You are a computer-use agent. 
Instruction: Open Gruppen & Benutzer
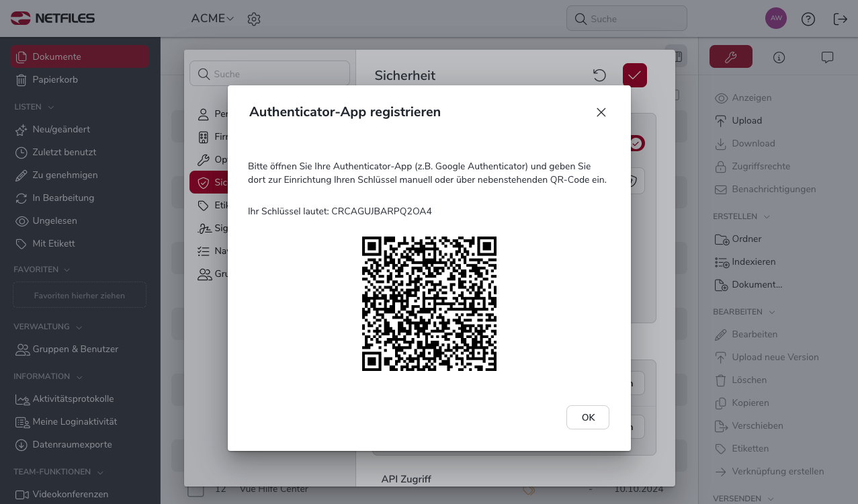click(75, 349)
